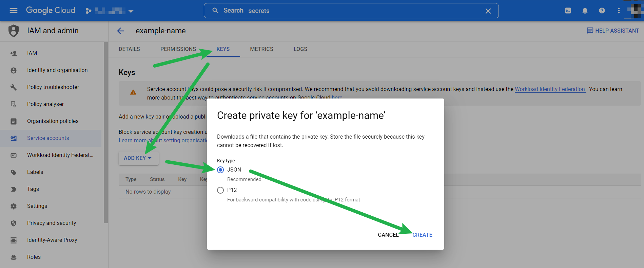Follow the Learn more about setting link
This screenshot has width=644, height=268.
click(163, 140)
